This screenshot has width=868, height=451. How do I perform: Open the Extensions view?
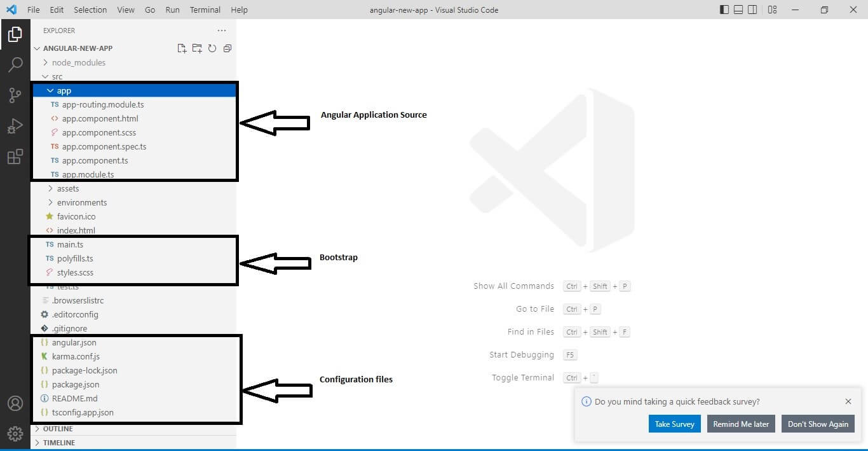pos(15,156)
